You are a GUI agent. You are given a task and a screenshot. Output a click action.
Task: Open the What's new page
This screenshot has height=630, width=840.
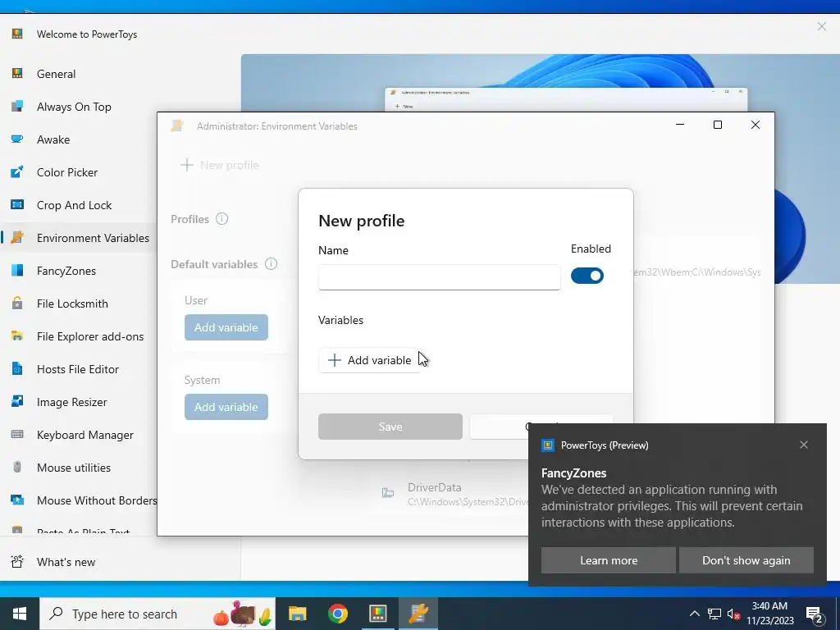pos(66,562)
